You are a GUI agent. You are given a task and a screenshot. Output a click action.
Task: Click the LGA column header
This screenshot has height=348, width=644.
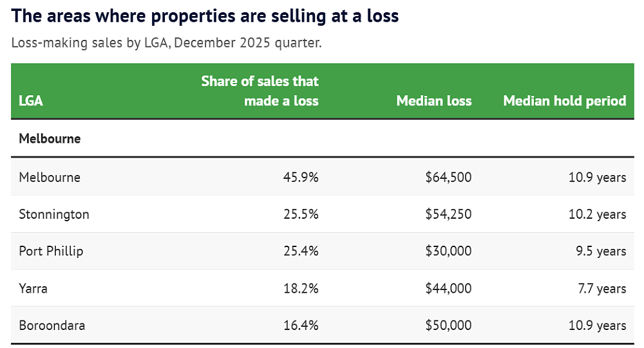tap(31, 101)
